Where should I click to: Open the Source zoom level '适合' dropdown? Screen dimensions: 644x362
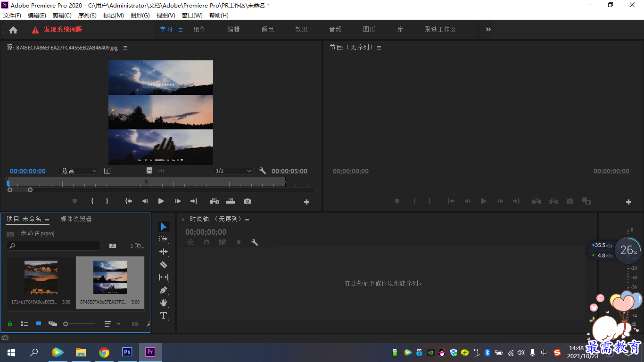coord(78,171)
